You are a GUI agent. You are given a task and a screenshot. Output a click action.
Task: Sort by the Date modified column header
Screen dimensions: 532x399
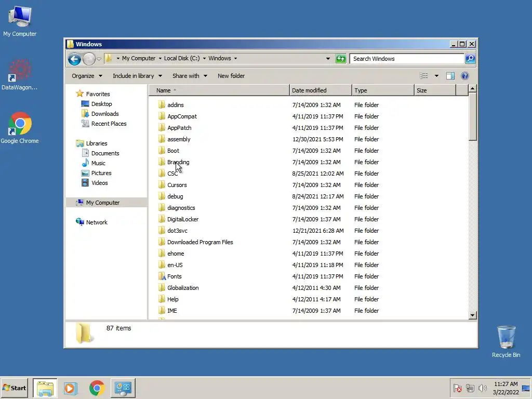(321, 90)
